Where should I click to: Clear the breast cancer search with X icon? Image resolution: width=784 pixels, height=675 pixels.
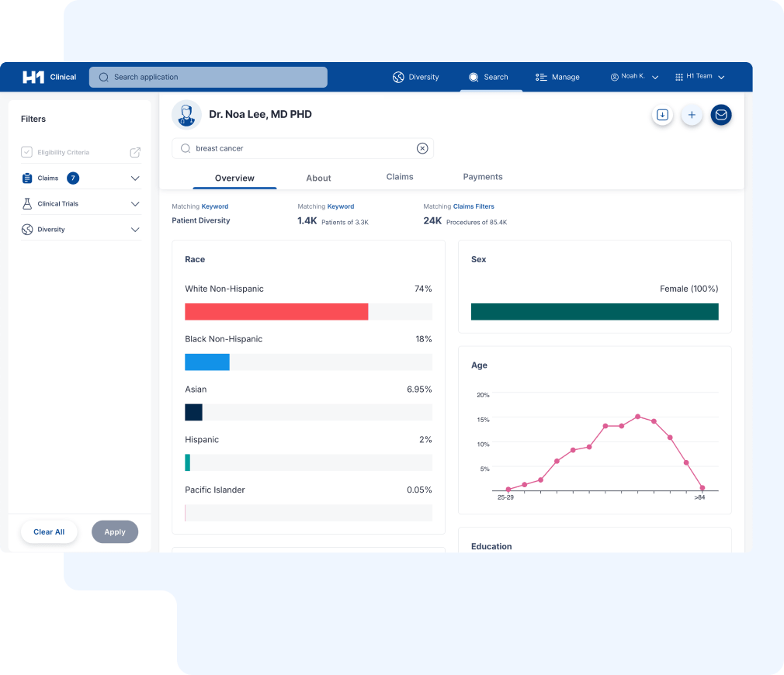[x=422, y=148]
